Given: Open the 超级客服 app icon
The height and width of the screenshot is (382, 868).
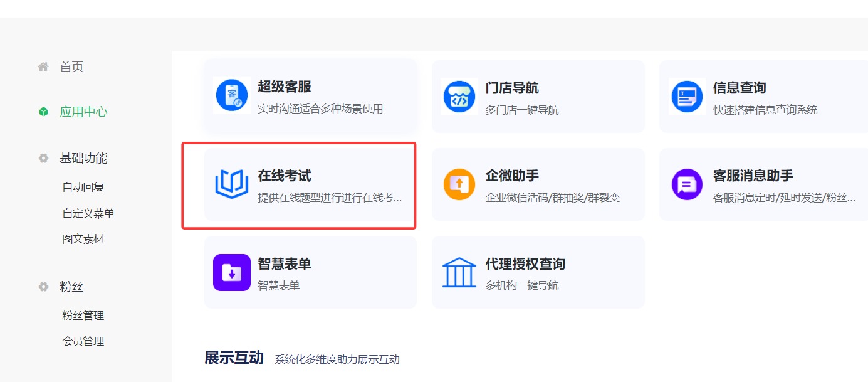Looking at the screenshot, I should [232, 96].
